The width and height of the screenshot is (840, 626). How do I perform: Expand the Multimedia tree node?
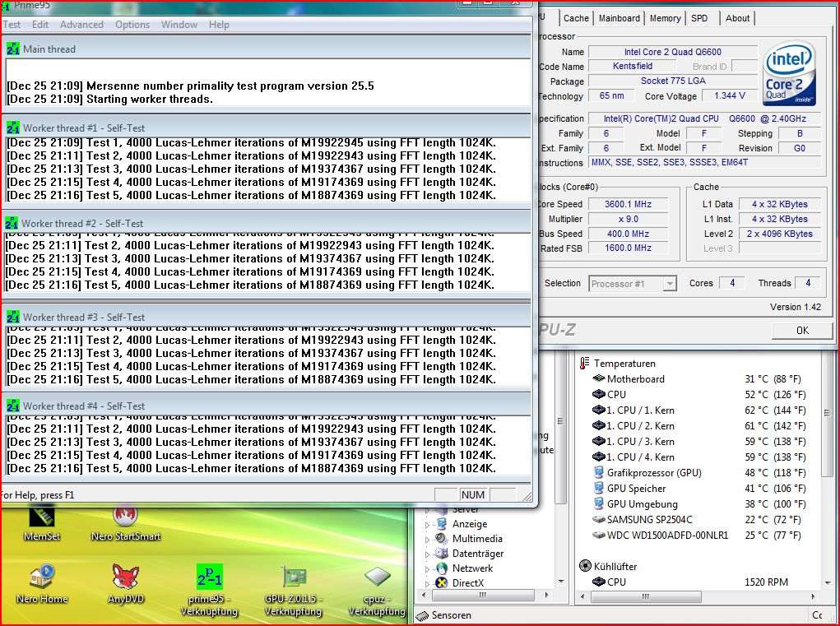427,540
